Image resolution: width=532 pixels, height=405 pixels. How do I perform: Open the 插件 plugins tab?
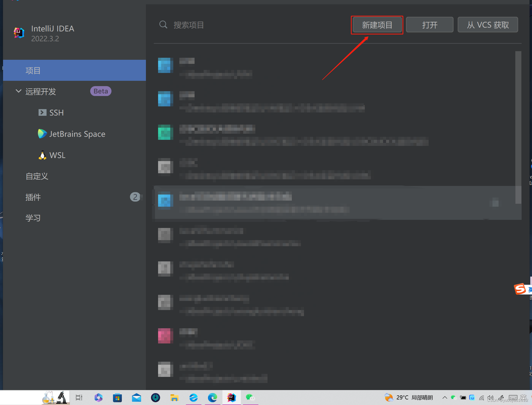(x=33, y=197)
